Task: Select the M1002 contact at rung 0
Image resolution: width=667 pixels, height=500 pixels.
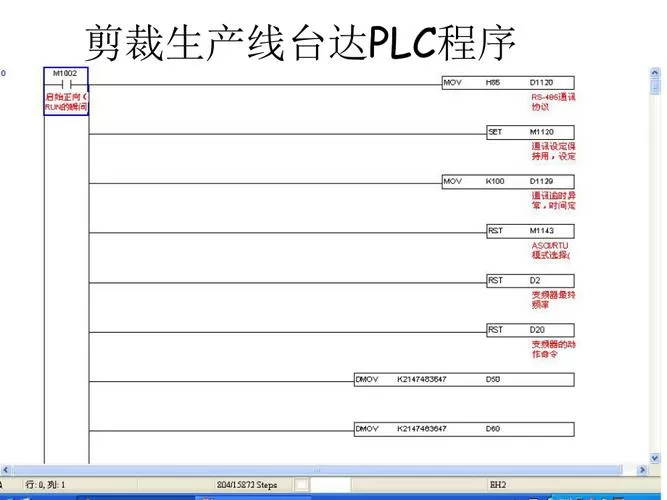Action: point(66,91)
